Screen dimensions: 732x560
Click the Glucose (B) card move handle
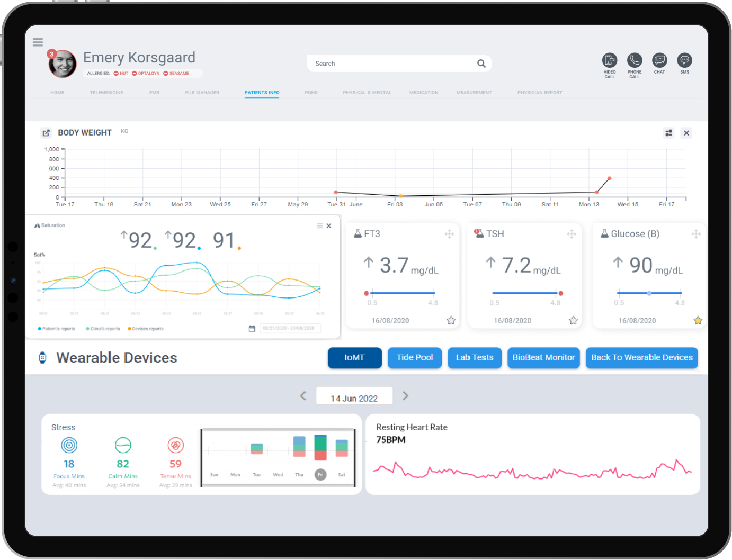[696, 234]
